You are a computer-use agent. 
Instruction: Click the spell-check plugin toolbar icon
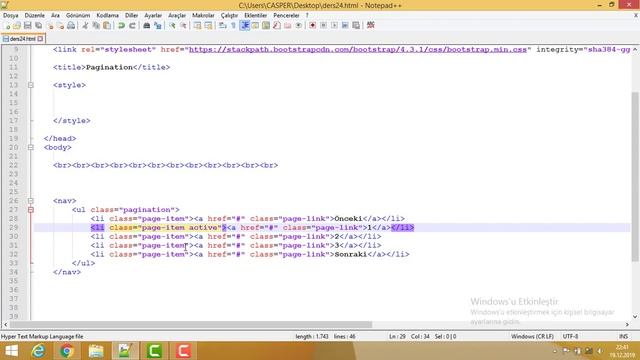click(371, 25)
